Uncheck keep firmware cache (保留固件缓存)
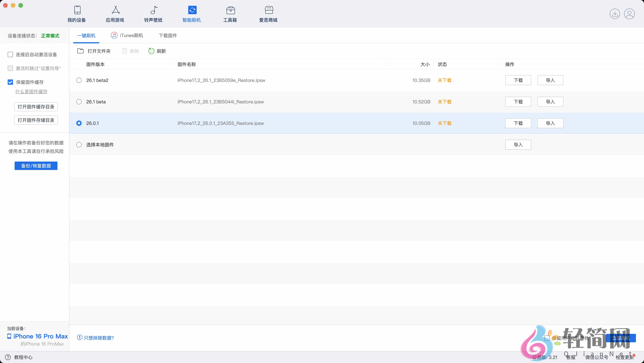The image size is (644, 363). 10,82
